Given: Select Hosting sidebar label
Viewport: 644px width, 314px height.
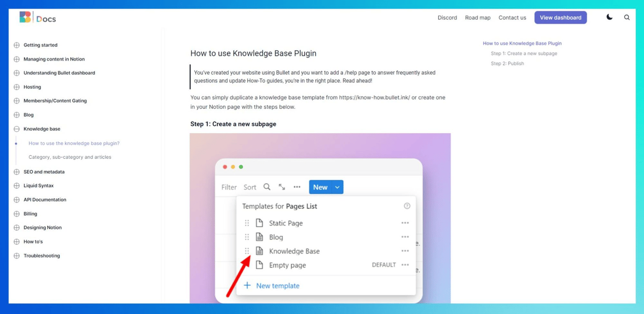Looking at the screenshot, I should coord(32,87).
